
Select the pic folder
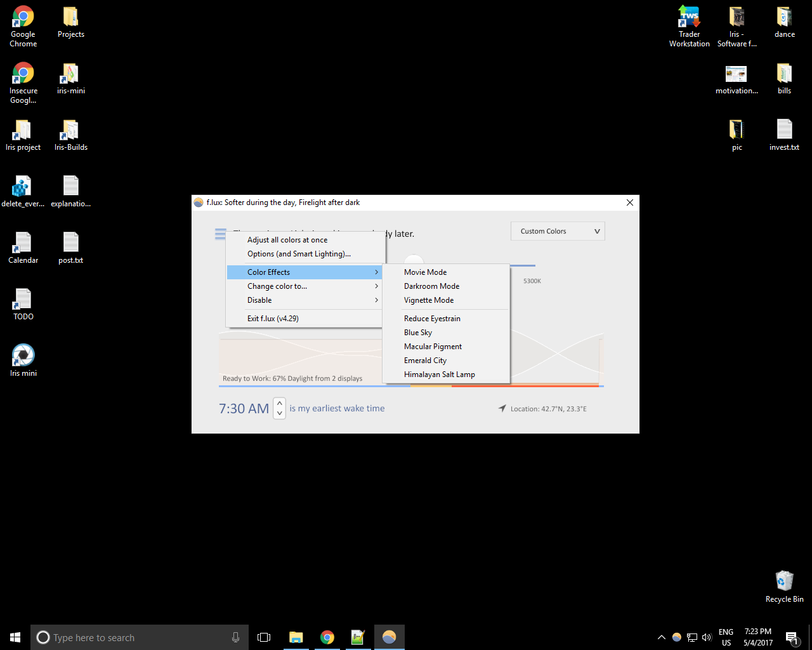[737, 135]
